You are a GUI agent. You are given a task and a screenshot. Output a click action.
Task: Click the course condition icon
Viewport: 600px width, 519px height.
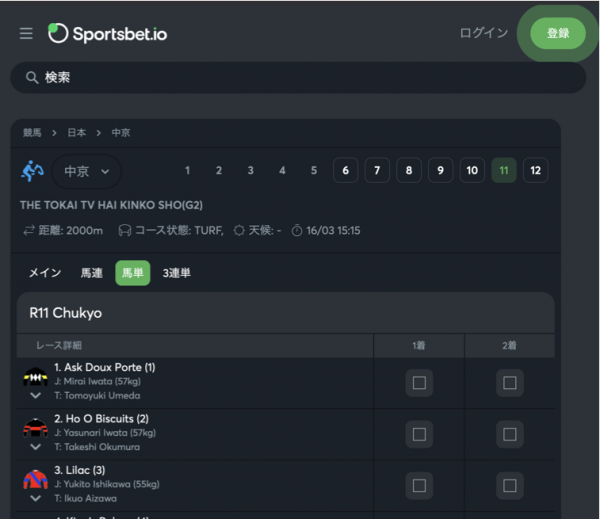[x=125, y=231]
